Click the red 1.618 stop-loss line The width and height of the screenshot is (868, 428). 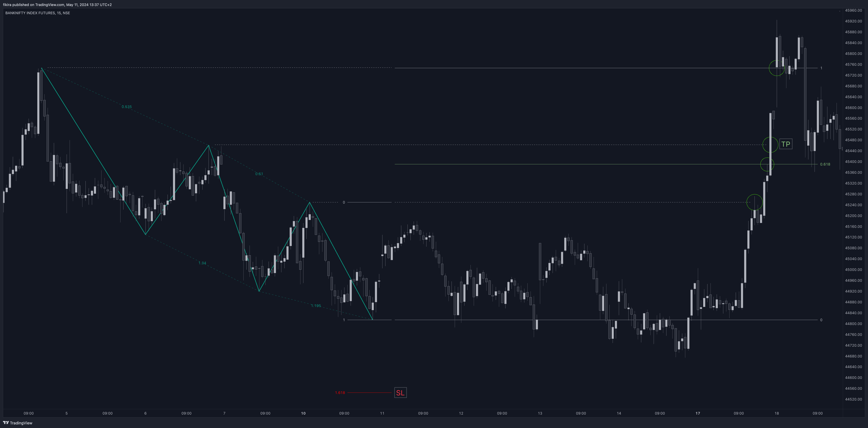point(369,393)
